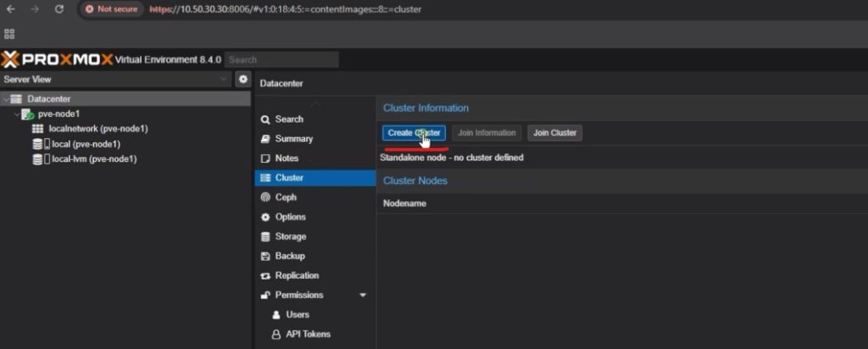
Task: Click the Cluster list icon
Action: (265, 178)
